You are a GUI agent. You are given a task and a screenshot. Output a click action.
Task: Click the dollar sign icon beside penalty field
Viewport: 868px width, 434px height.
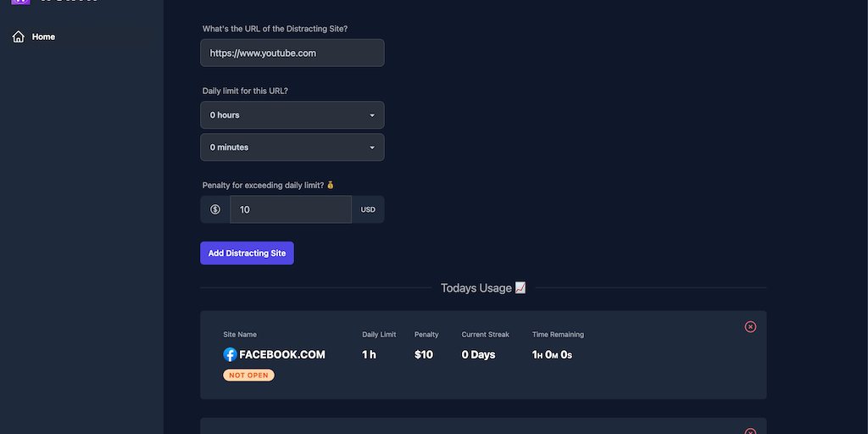click(215, 209)
